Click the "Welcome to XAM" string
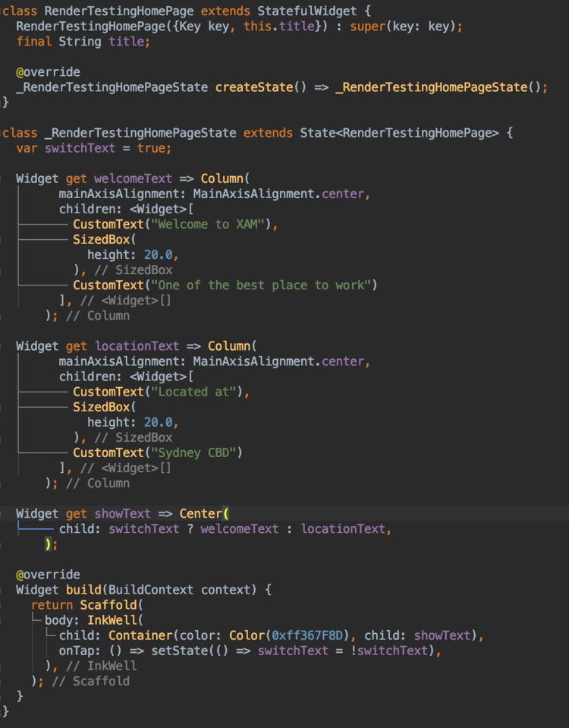Screen dimensions: 569x728 (207, 224)
